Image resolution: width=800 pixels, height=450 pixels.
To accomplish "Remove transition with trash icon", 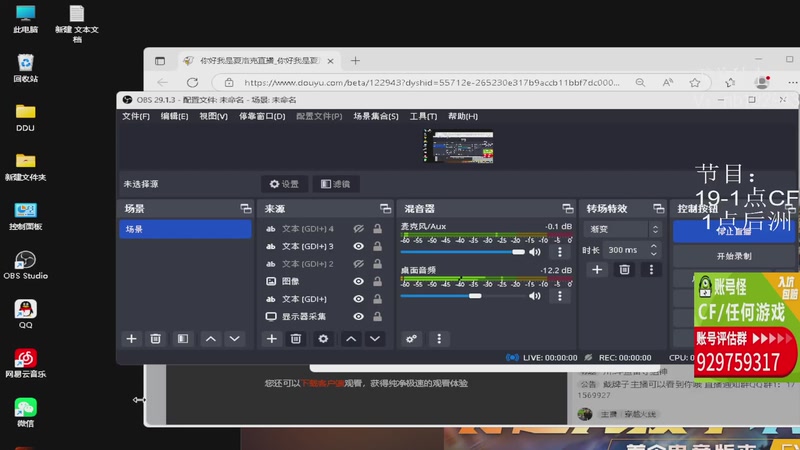I will click(x=624, y=269).
